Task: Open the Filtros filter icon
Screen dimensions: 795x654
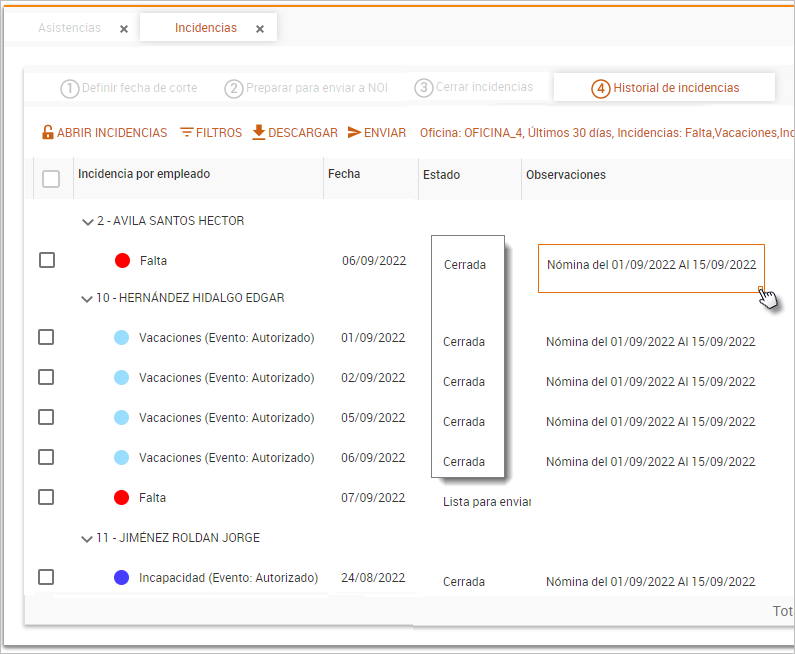Action: click(x=187, y=132)
